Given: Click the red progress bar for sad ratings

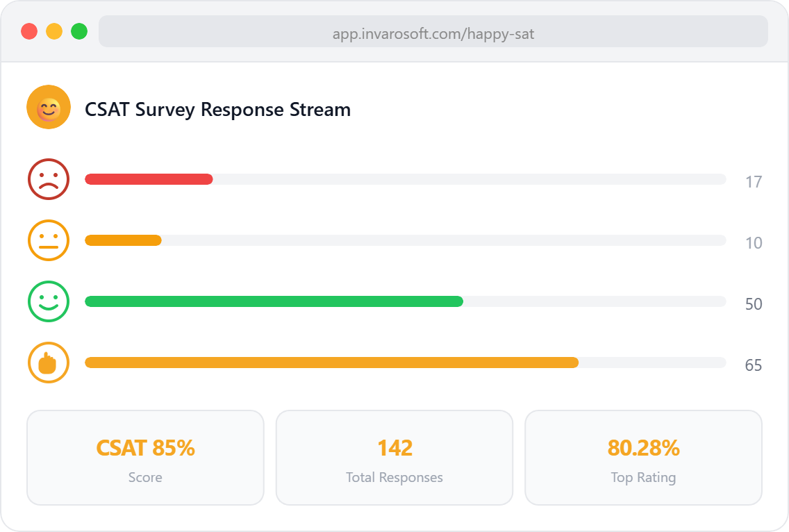Looking at the screenshot, I should (149, 179).
